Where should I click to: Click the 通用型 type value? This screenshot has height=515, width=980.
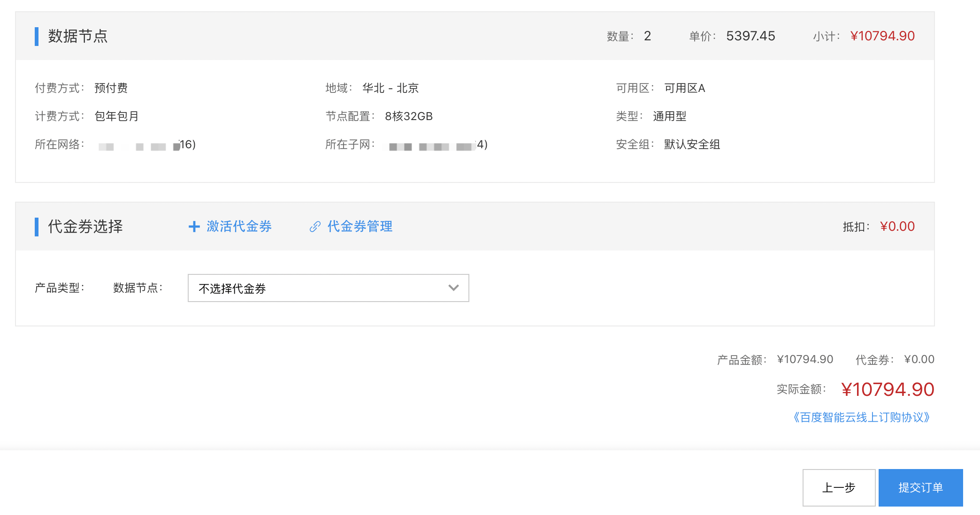tap(670, 116)
